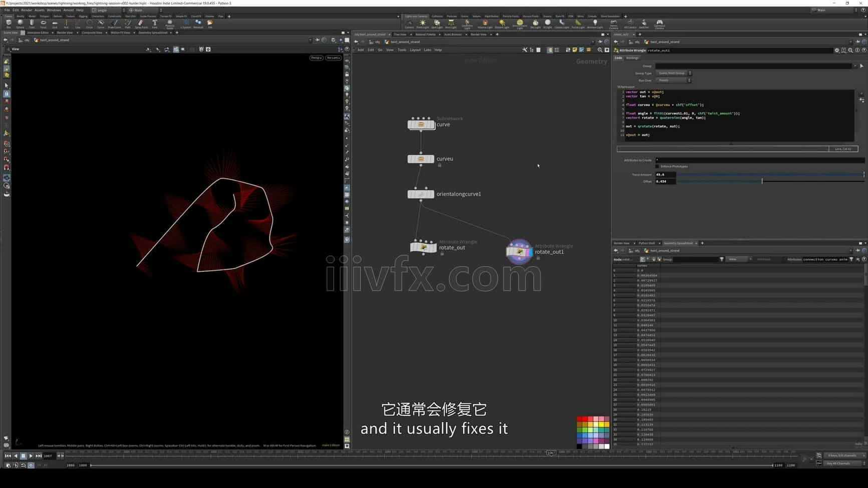
Task: Open the Run Over dropdown
Action: click(674, 81)
